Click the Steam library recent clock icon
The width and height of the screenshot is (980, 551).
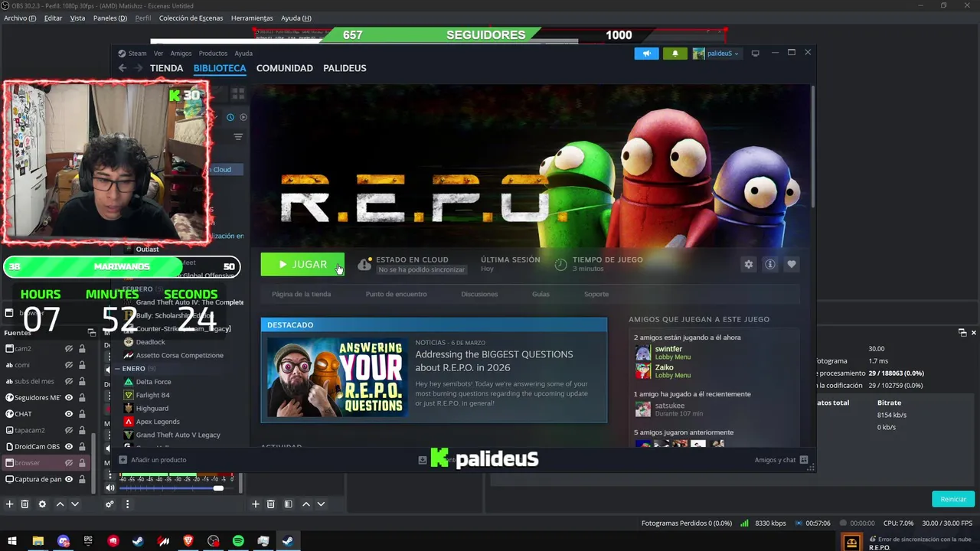pos(230,117)
